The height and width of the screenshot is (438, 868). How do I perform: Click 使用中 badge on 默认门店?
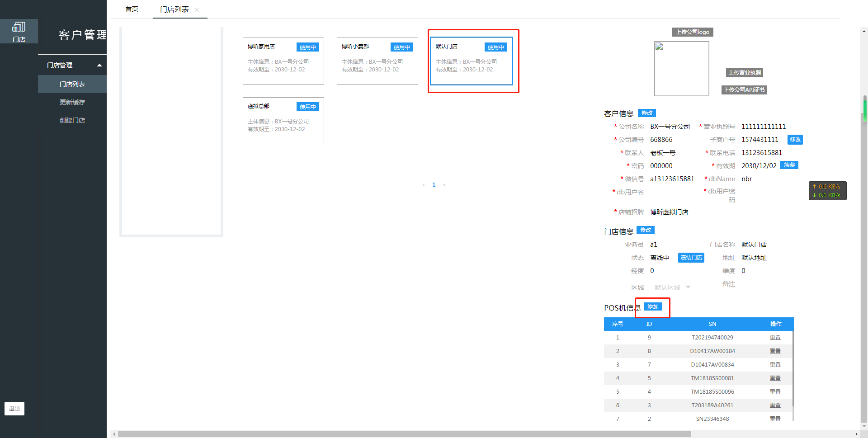tap(496, 47)
